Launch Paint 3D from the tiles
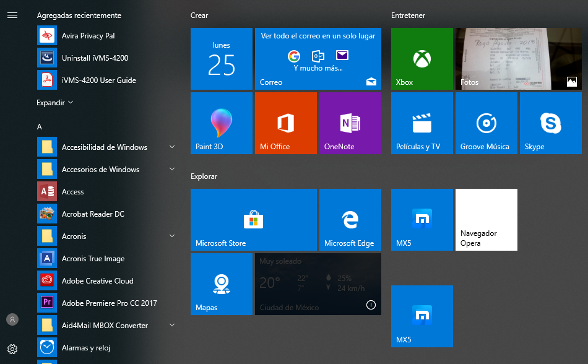This screenshot has width=588, height=364. [x=221, y=123]
